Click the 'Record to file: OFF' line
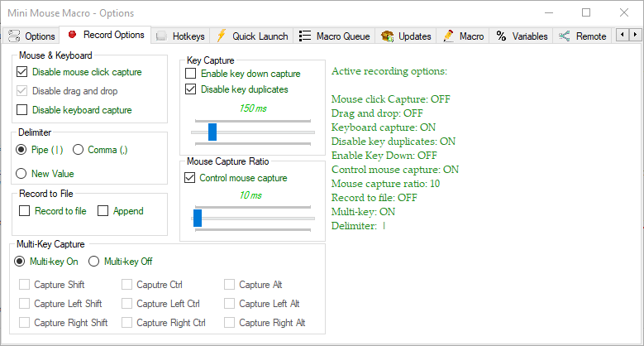 [x=374, y=198]
